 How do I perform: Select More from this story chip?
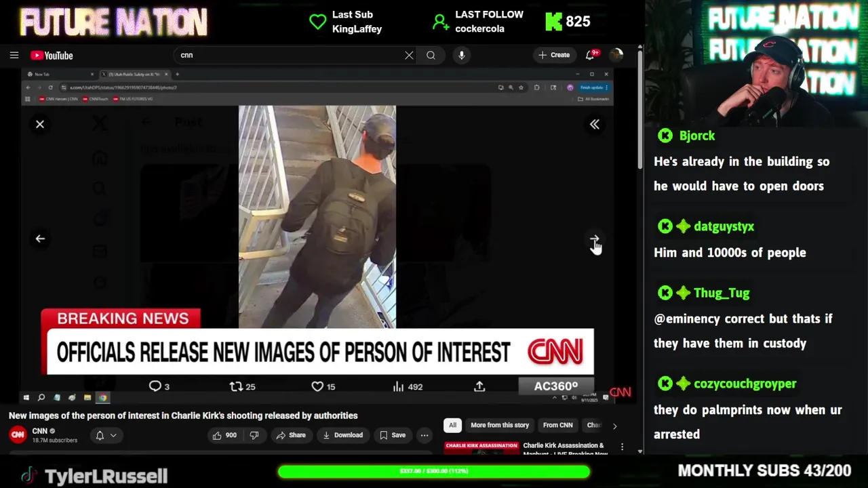tap(500, 425)
